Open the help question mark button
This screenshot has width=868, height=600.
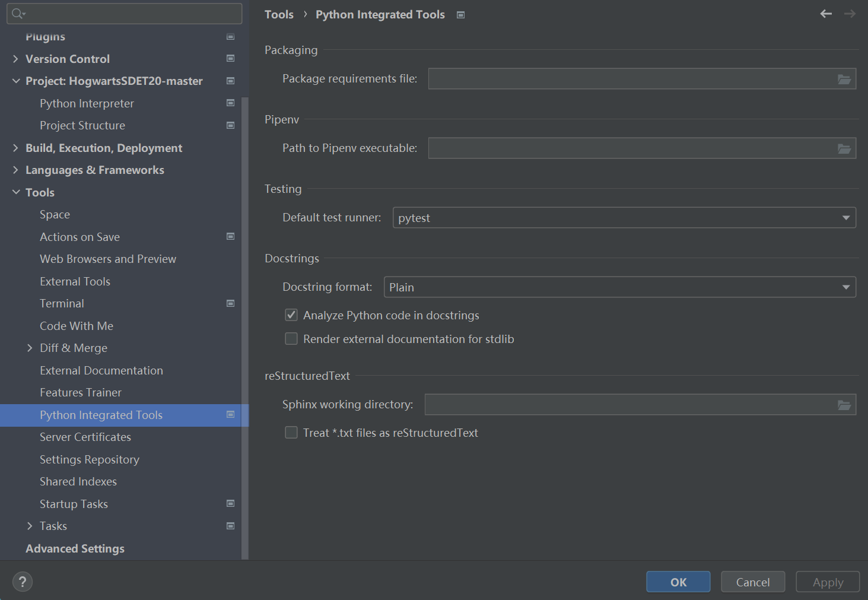pyautogui.click(x=23, y=582)
